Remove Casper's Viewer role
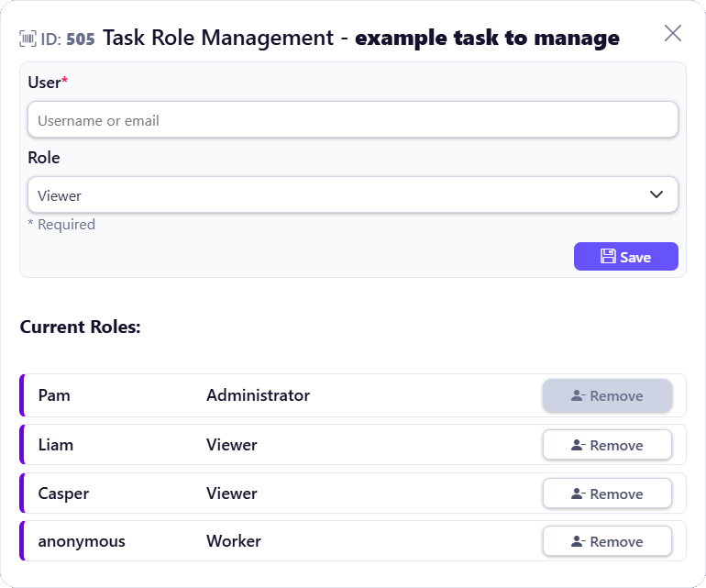Image resolution: width=706 pixels, height=588 pixels. coord(607,494)
